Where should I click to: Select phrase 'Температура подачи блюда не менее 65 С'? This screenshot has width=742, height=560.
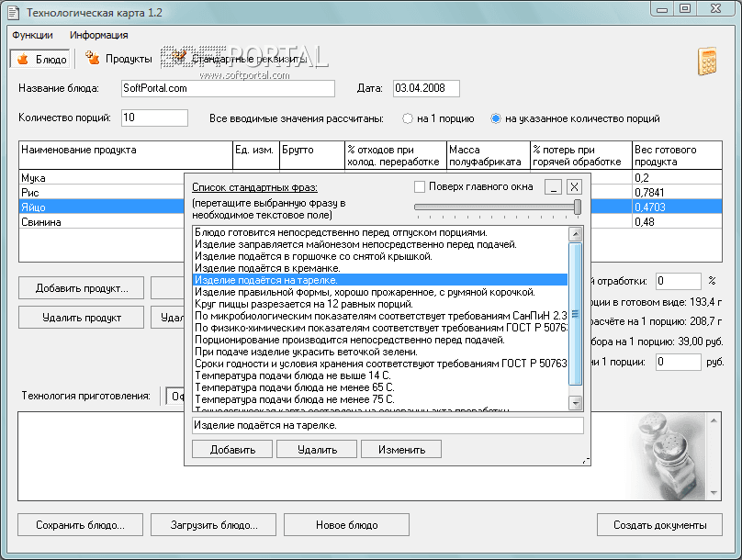380,387
